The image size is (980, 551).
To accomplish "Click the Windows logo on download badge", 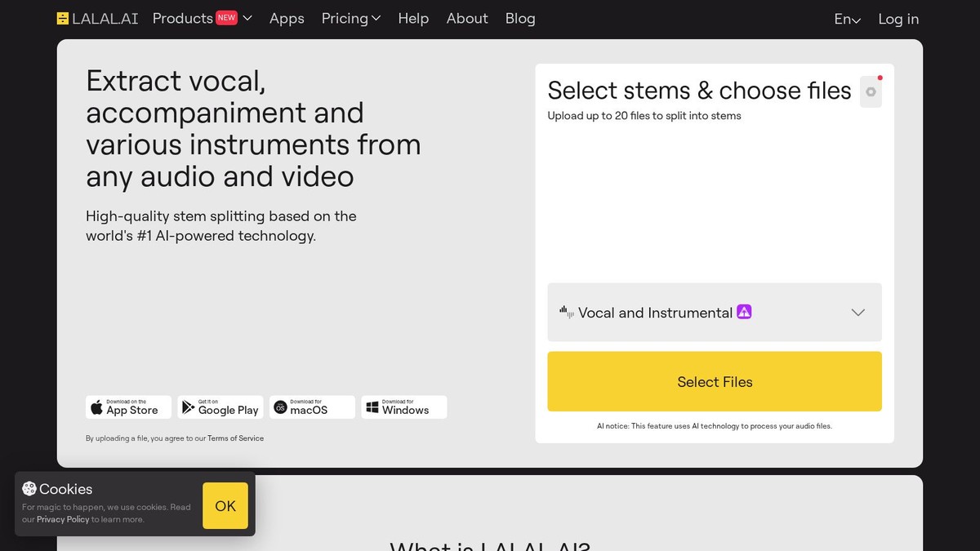I will pyautogui.click(x=372, y=407).
